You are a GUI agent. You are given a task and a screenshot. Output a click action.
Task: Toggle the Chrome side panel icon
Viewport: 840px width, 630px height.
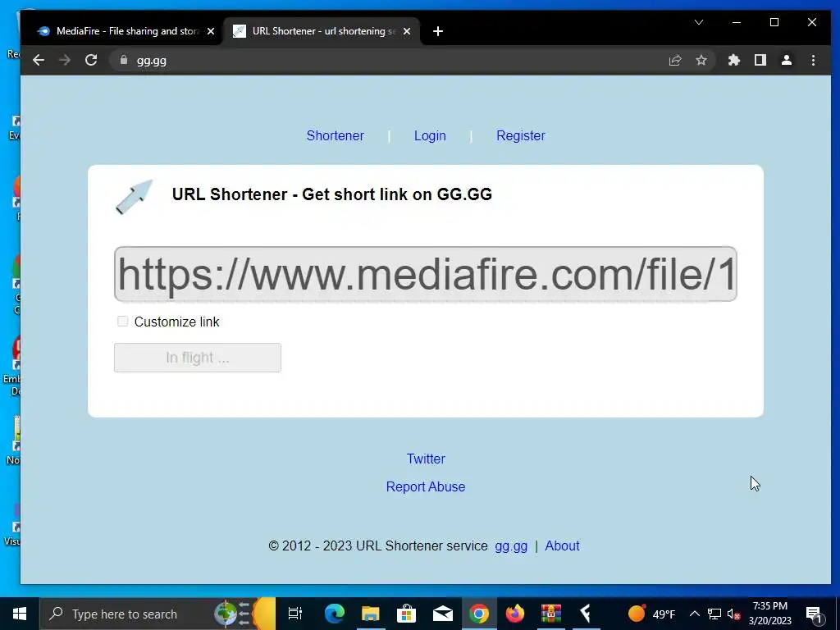[760, 60]
